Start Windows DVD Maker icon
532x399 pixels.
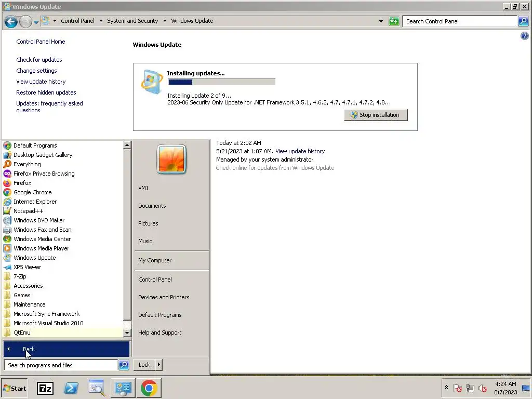pyautogui.click(x=7, y=220)
